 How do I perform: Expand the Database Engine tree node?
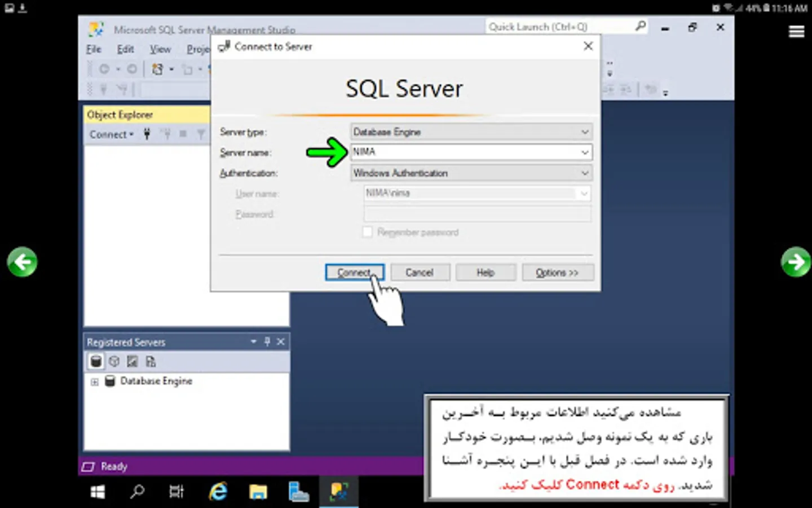[94, 382]
